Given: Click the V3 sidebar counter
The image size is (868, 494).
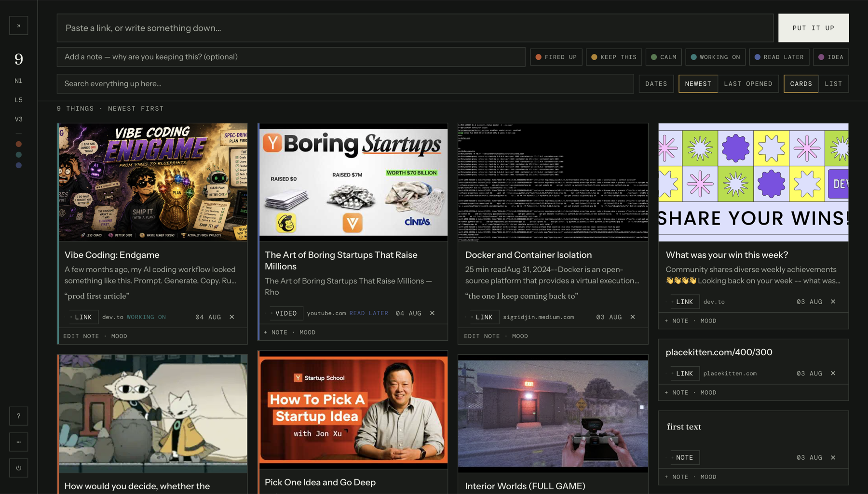Looking at the screenshot, I should point(18,120).
